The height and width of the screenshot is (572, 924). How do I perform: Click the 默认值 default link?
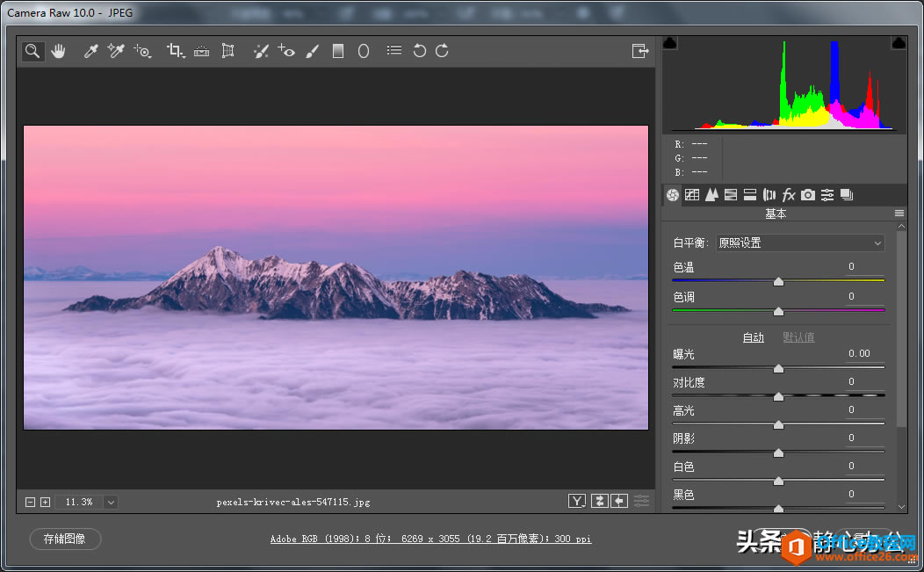coord(798,337)
